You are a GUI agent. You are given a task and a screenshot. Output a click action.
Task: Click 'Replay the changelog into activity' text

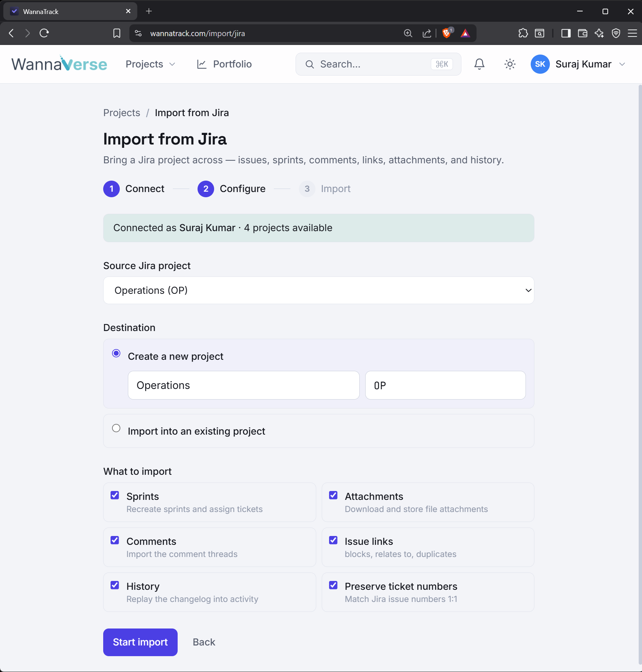point(192,599)
